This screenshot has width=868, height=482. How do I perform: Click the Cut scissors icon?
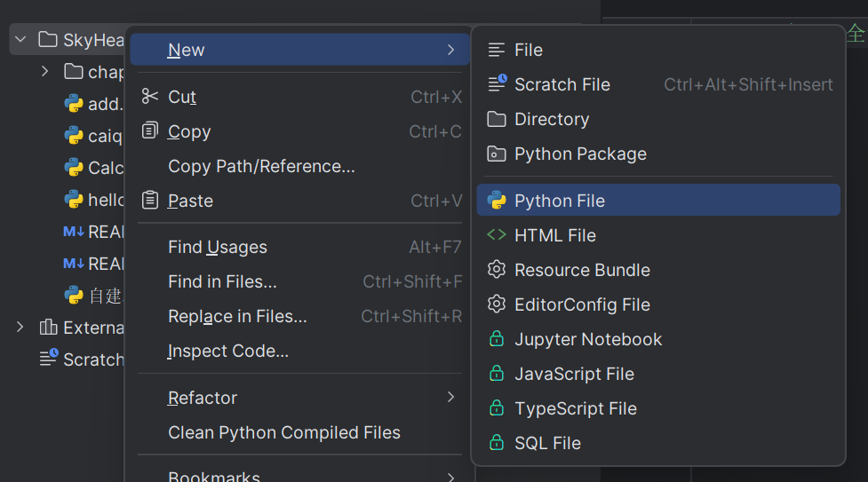click(x=149, y=96)
